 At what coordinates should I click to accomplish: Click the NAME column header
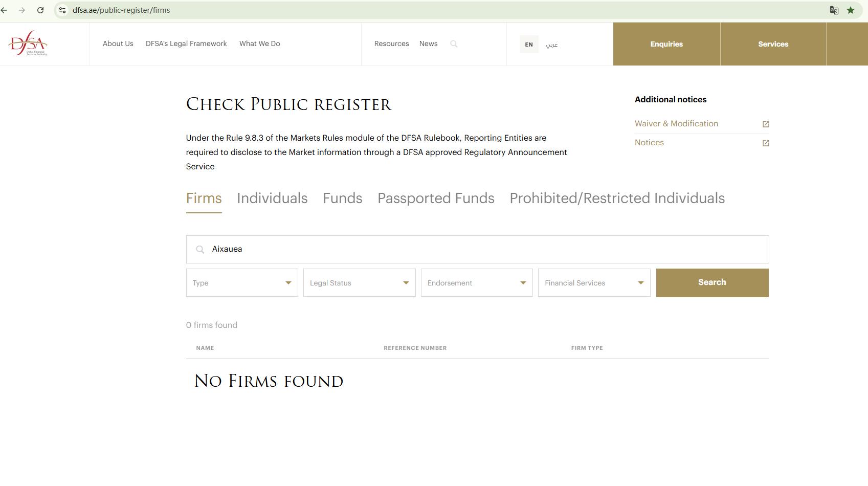click(x=205, y=348)
